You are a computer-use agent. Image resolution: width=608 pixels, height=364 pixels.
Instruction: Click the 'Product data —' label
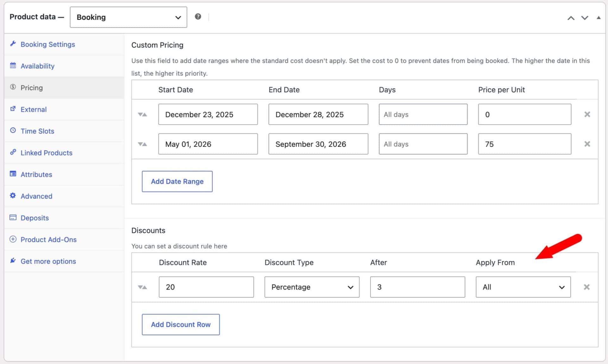point(37,17)
